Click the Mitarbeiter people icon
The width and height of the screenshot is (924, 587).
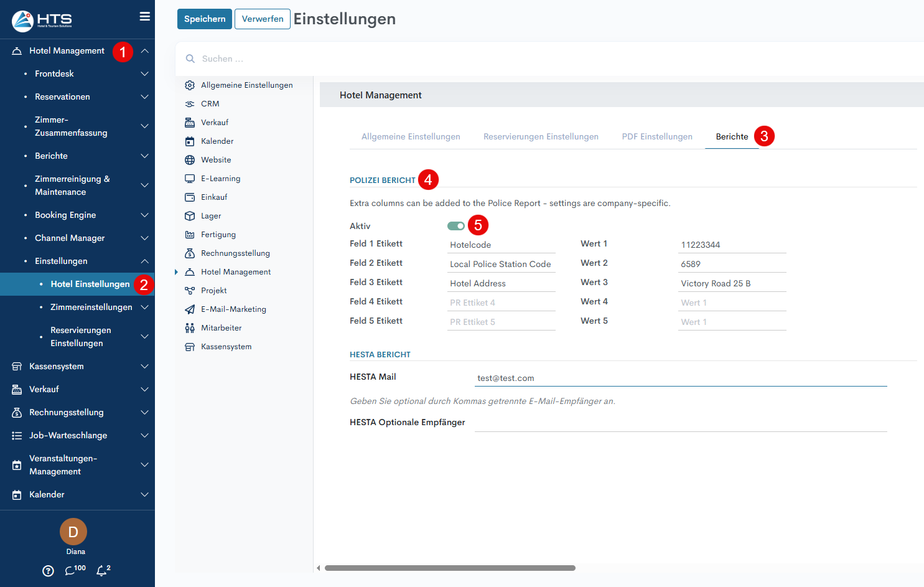(190, 328)
